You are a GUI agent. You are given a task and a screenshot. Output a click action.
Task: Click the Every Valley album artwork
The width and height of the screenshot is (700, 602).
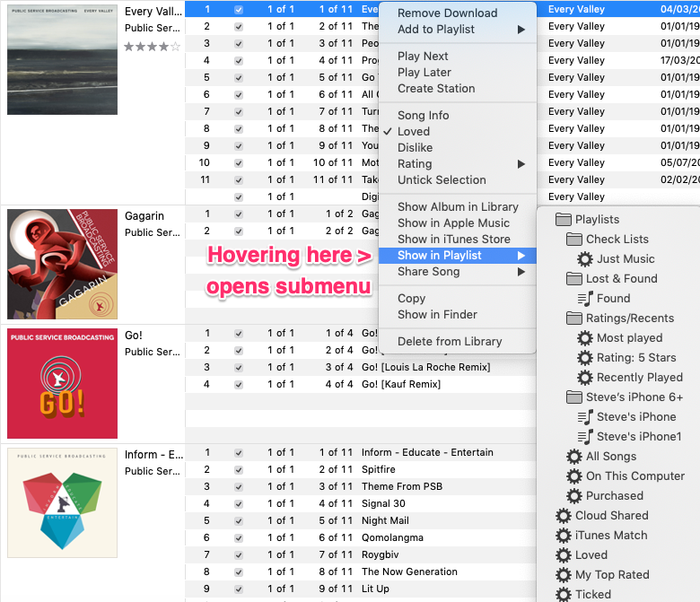pos(63,59)
